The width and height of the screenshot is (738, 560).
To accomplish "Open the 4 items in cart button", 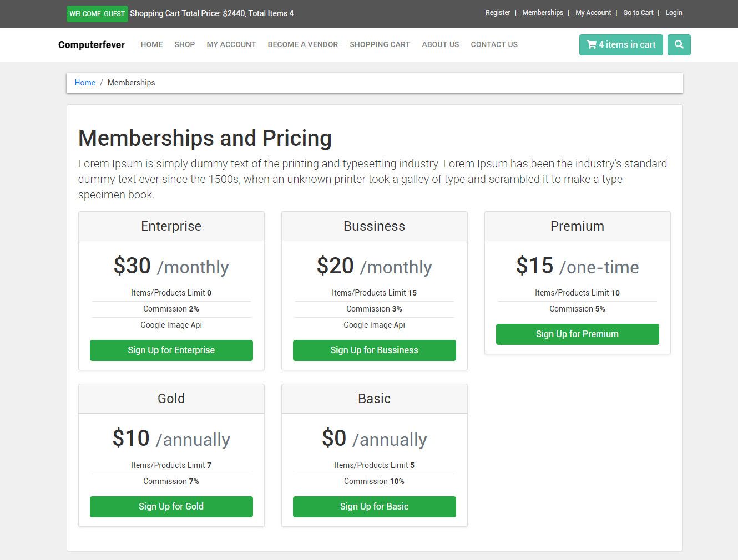I will (x=620, y=45).
